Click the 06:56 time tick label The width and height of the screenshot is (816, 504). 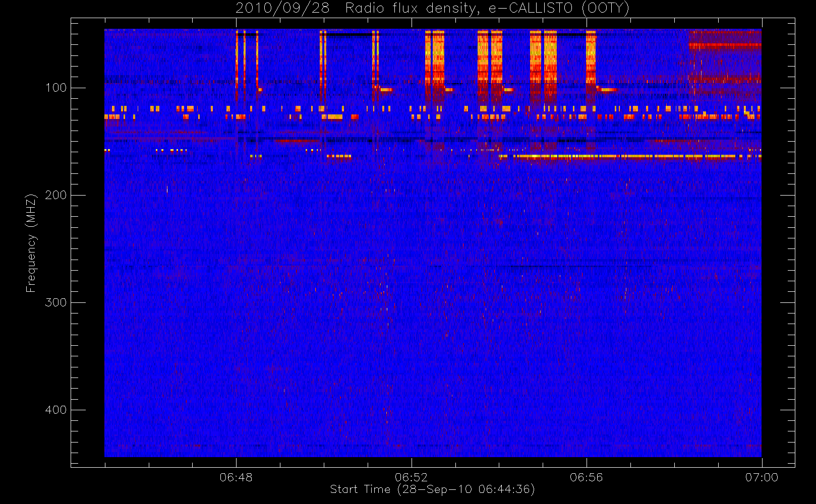click(586, 477)
